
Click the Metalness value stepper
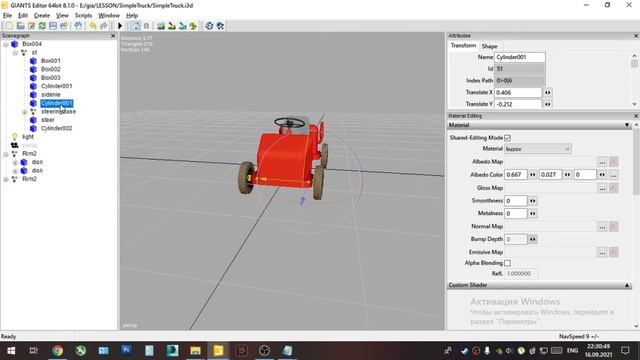(x=532, y=213)
